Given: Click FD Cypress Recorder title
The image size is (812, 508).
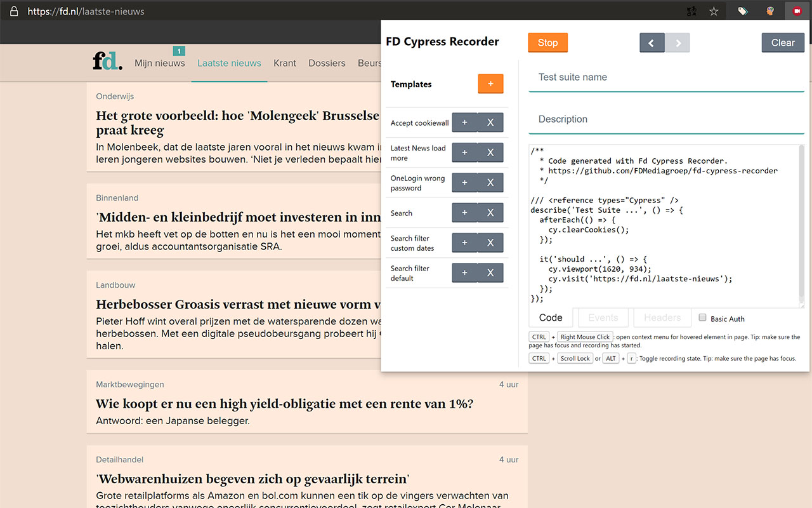Looking at the screenshot, I should click(442, 42).
